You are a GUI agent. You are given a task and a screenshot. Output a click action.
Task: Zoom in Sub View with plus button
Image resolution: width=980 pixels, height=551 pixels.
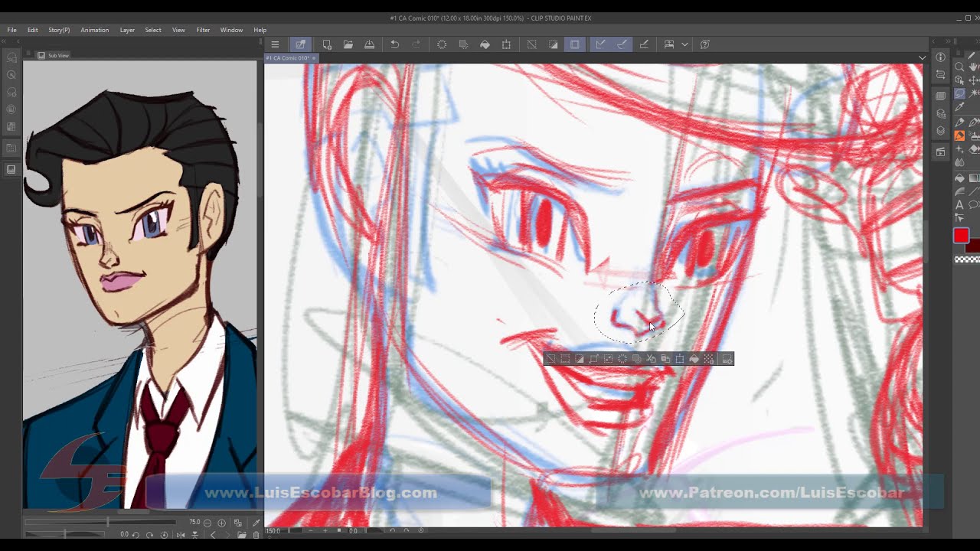coord(221,523)
